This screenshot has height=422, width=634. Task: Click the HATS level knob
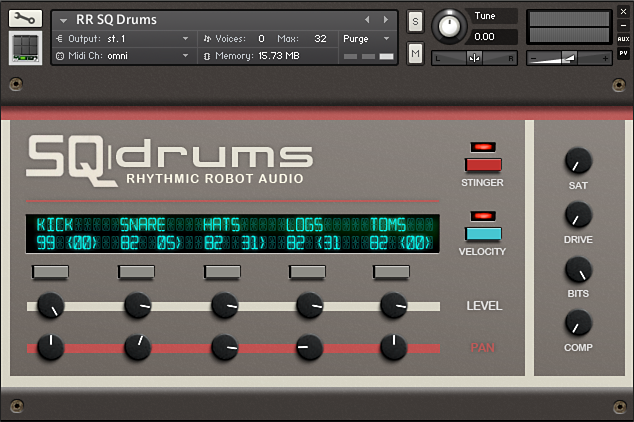pyautogui.click(x=225, y=306)
